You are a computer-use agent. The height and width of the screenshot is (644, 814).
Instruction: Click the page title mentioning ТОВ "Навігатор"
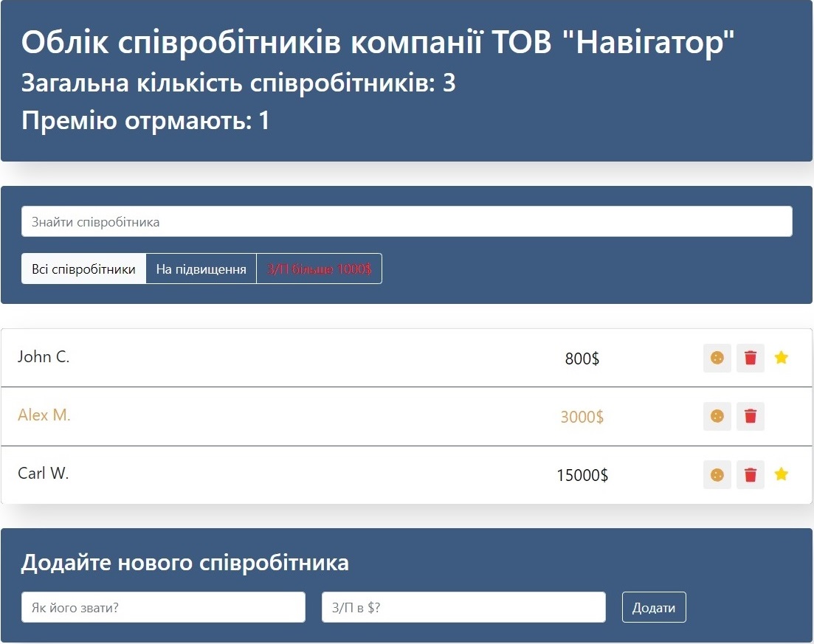tap(378, 41)
